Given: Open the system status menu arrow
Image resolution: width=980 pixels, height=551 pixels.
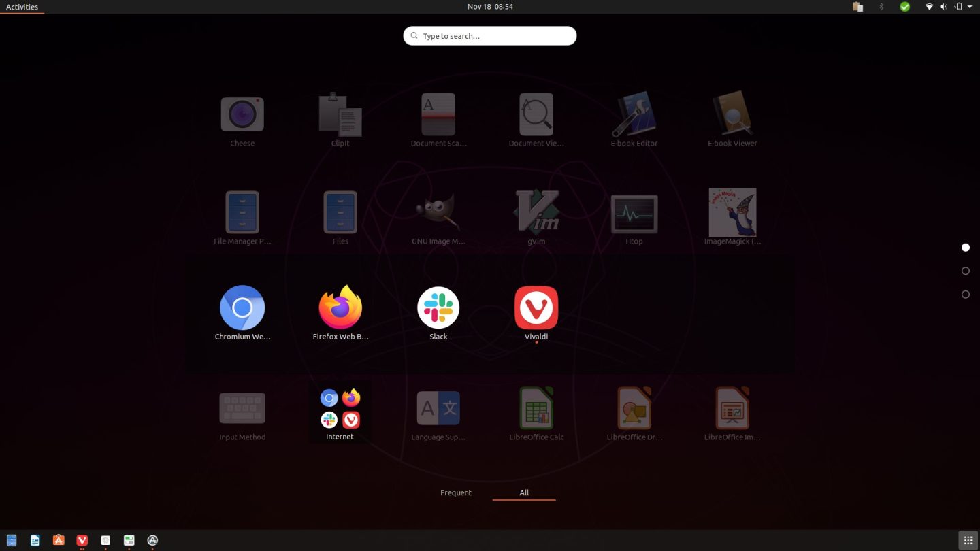Looking at the screenshot, I should point(969,7).
